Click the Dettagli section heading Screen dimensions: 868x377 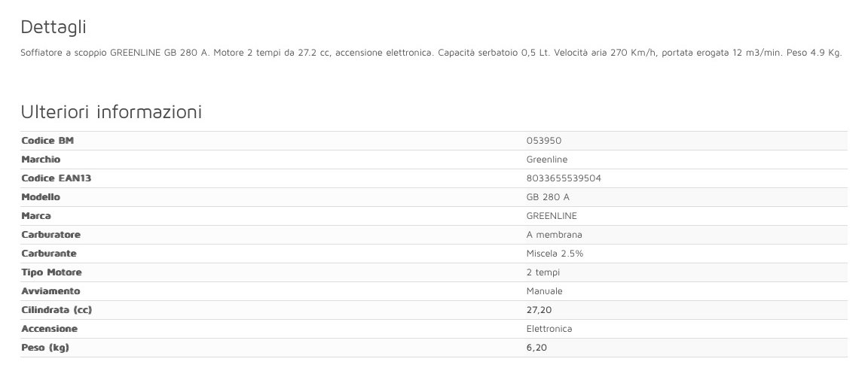53,28
